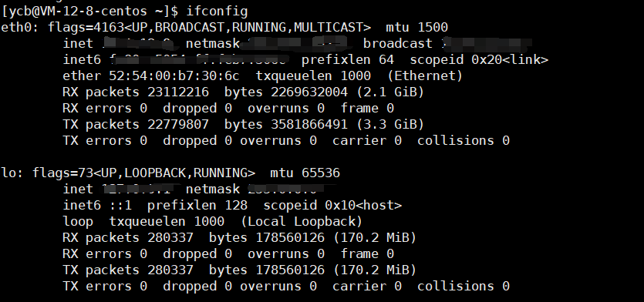Click the eth0 TX packets 22779807 value
This screenshot has width=644, height=302.
coord(178,124)
